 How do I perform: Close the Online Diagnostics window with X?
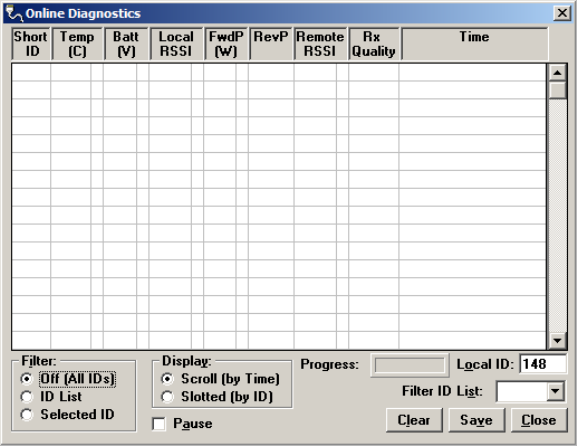tap(562, 13)
